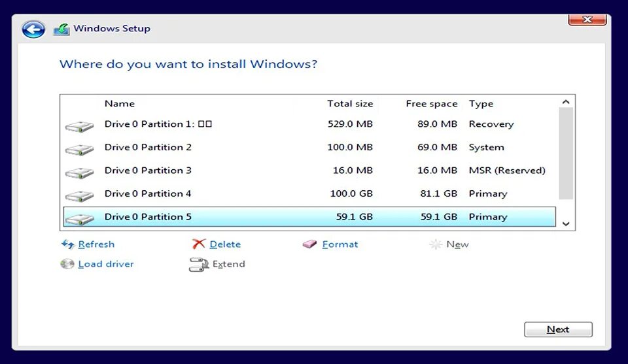
Task: Click the Type column header
Action: 481,104
